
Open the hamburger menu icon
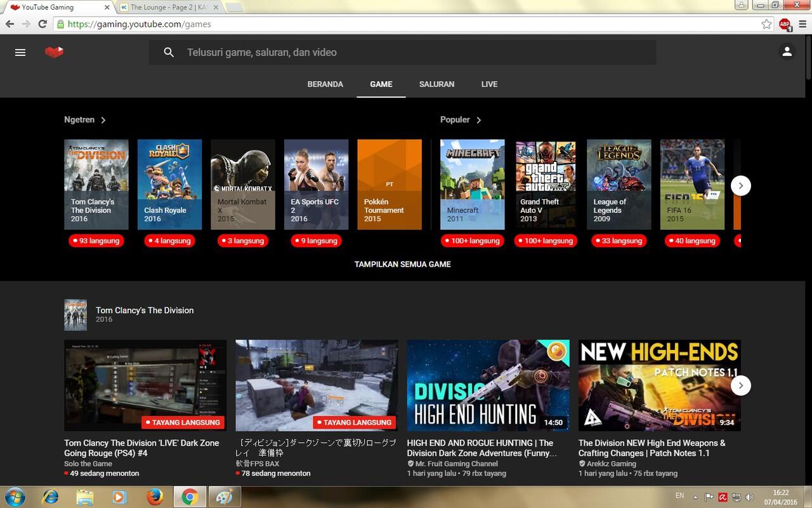point(20,52)
